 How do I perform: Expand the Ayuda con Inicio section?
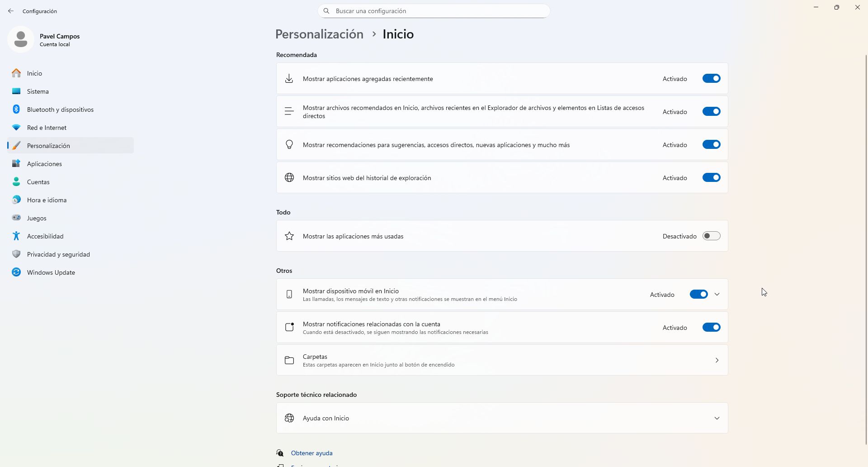pos(717,418)
